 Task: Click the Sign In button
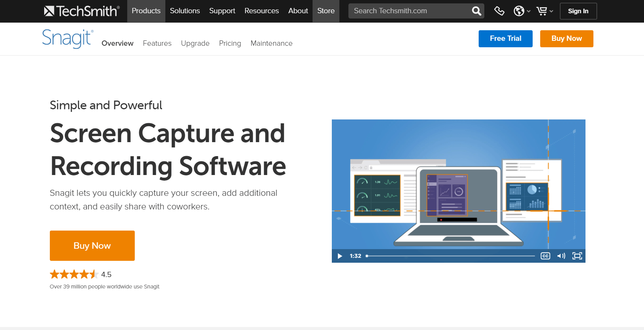[x=578, y=11]
